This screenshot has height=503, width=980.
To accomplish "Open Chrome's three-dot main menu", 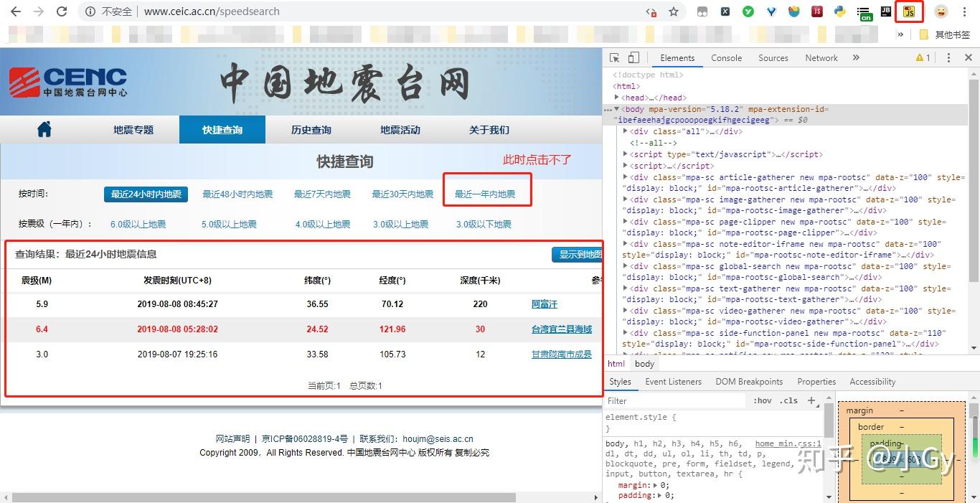I will tap(965, 11).
